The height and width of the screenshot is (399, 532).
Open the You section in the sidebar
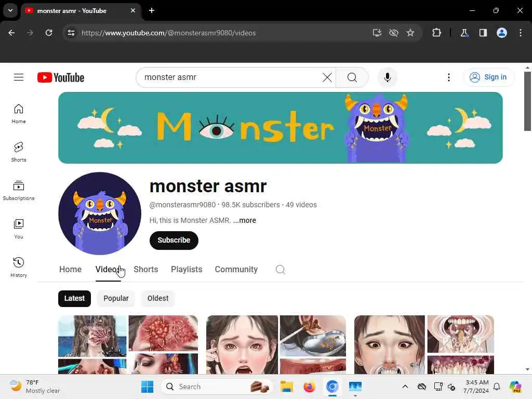[19, 229]
